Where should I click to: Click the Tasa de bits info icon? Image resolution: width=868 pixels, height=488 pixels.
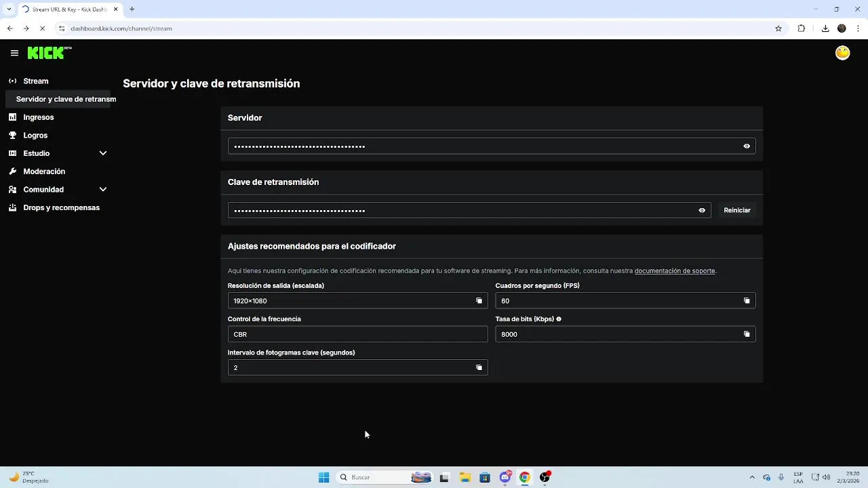559,319
